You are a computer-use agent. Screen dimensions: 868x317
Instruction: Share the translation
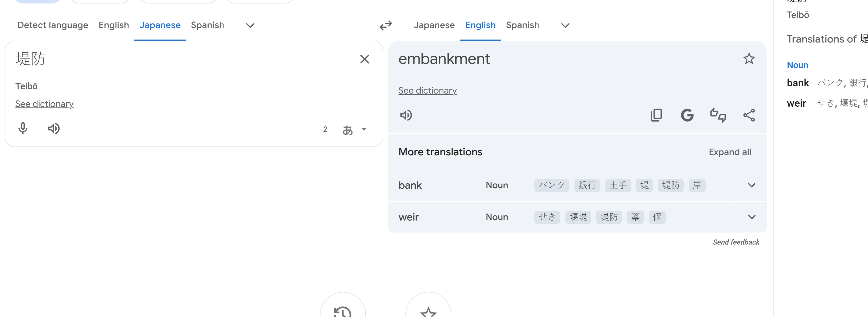pyautogui.click(x=749, y=115)
